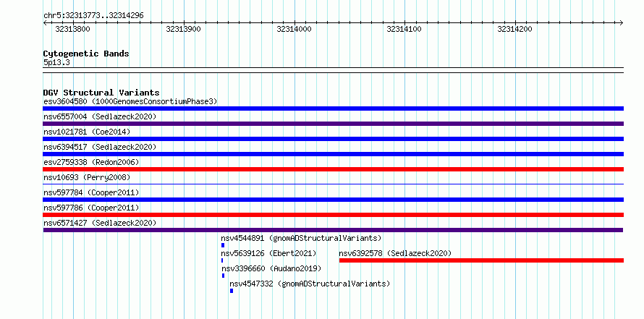The width and height of the screenshot is (644, 319).
Task: Open the nsv6394517 blue variant bar
Action: click(x=333, y=154)
